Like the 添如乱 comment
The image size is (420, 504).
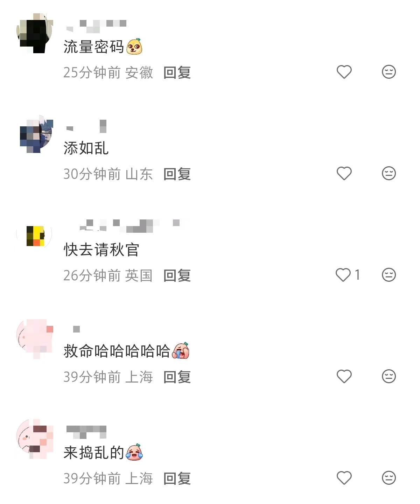click(344, 174)
